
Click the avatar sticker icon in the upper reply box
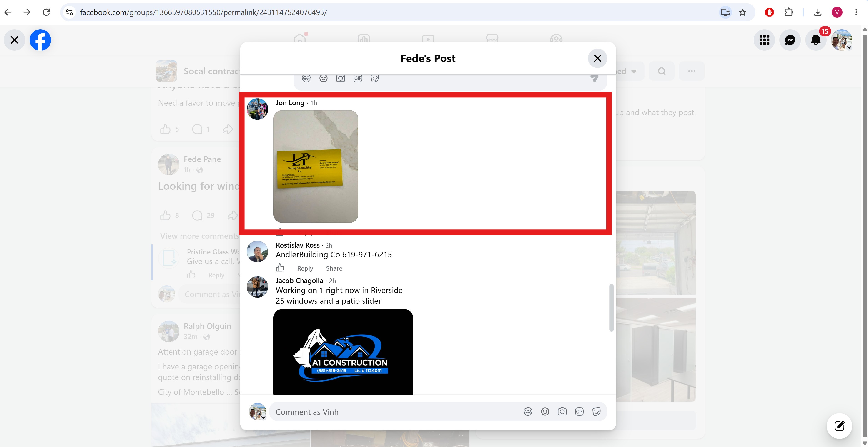pos(306,78)
